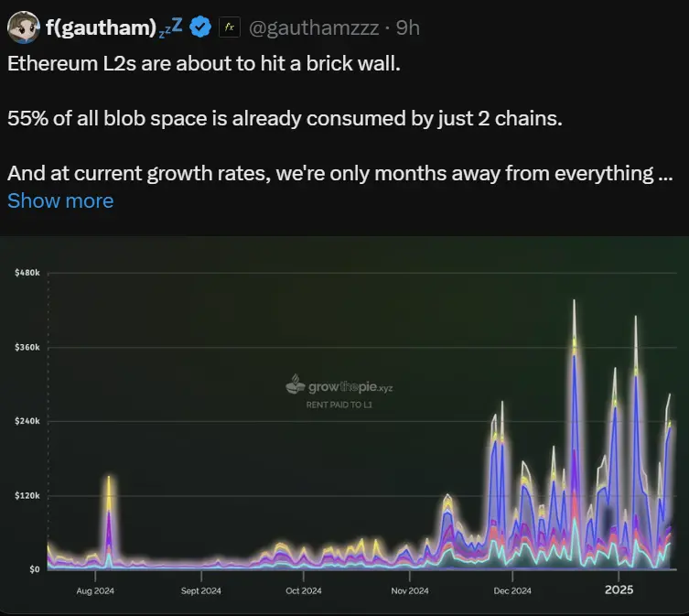Viewport: 689px width, 616px height.
Task: Click the fx affiliation badge icon
Action: (229, 28)
